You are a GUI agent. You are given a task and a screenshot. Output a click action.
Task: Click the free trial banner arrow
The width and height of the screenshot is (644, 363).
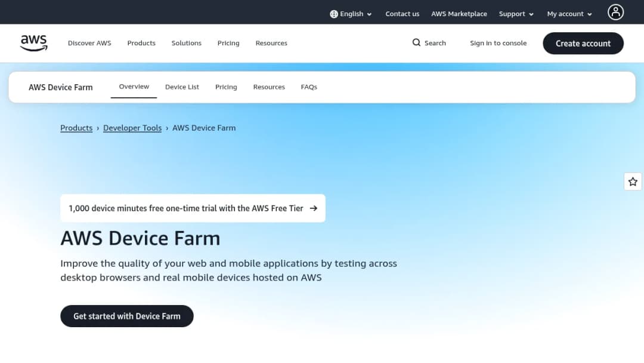pos(314,208)
